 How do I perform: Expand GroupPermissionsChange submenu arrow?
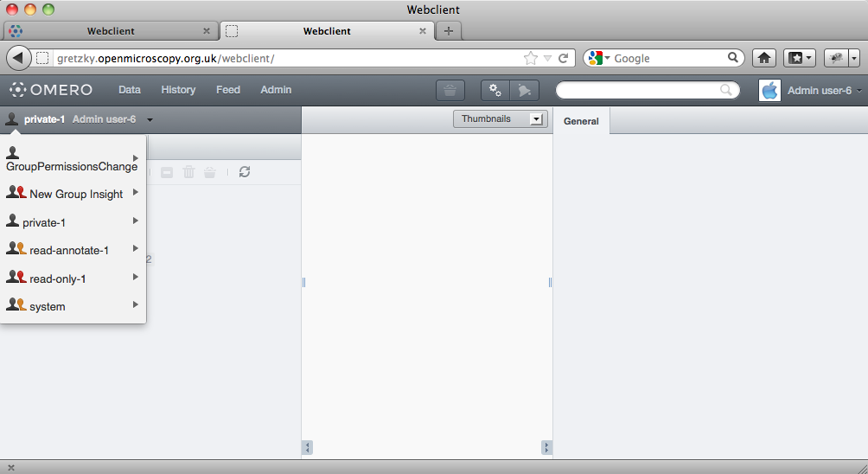click(x=136, y=157)
